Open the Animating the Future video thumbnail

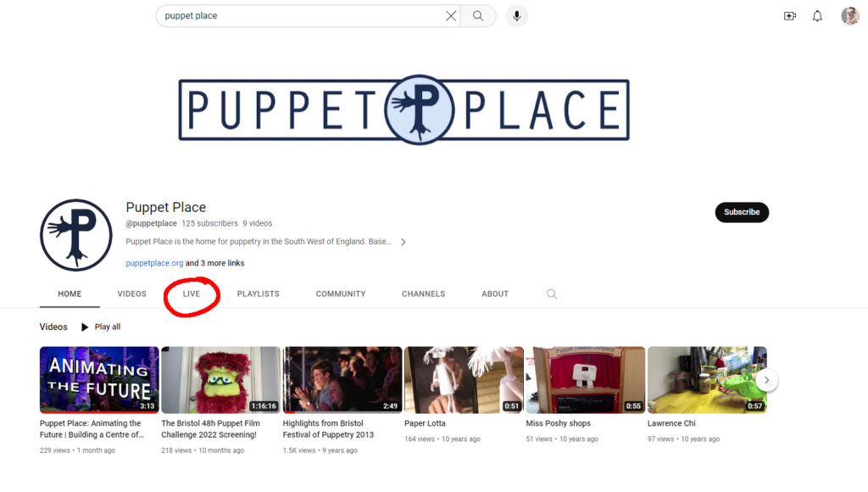point(99,379)
